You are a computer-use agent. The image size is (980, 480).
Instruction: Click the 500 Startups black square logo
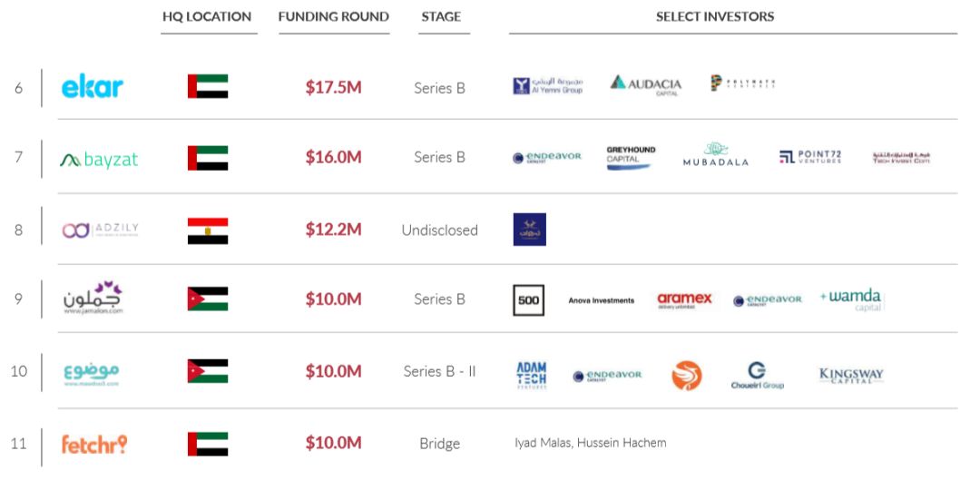528,300
